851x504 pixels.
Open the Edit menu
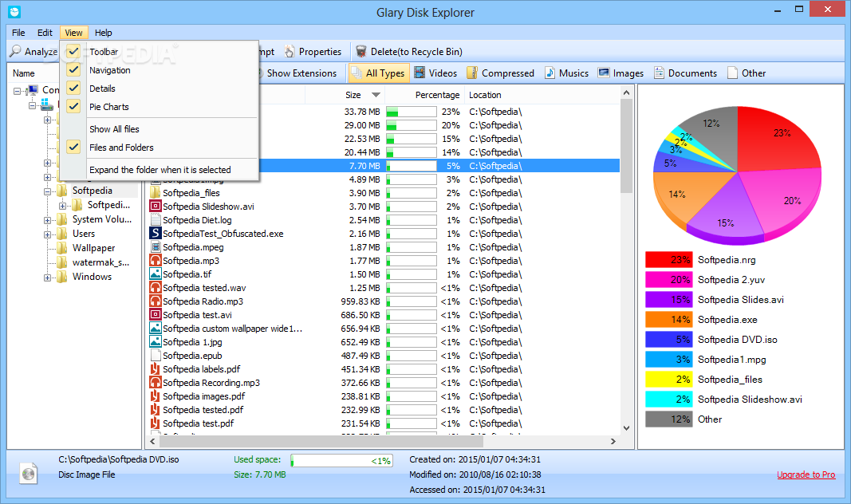click(x=45, y=33)
